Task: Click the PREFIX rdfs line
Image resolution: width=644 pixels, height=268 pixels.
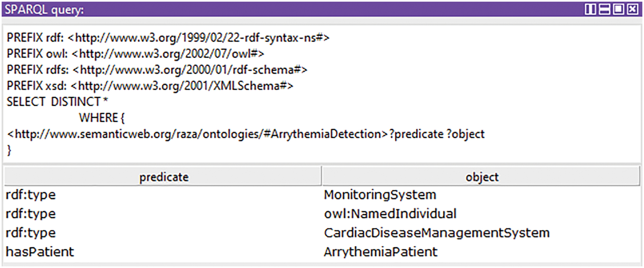Action: (x=157, y=70)
